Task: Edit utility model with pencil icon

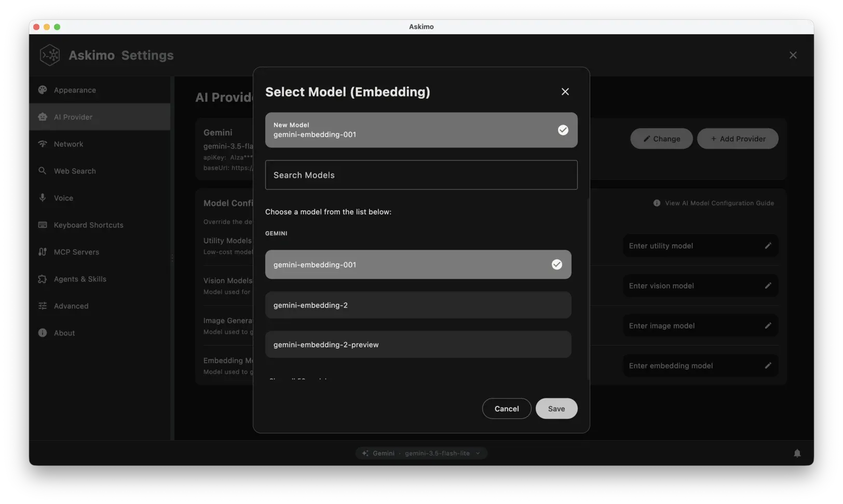Action: pos(768,246)
